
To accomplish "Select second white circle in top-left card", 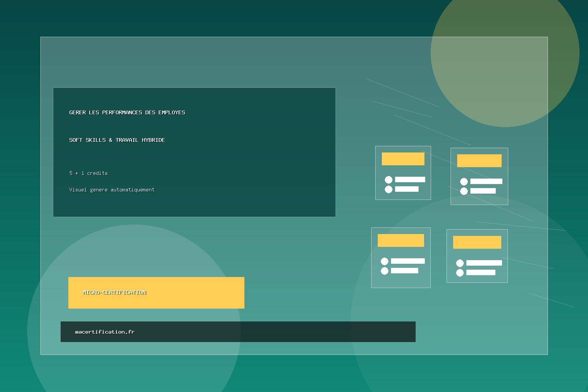I will (388, 189).
